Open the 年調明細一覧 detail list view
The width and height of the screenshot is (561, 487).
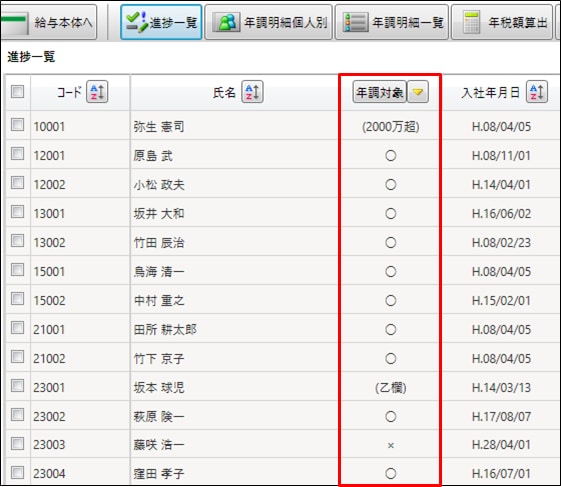pos(391,22)
